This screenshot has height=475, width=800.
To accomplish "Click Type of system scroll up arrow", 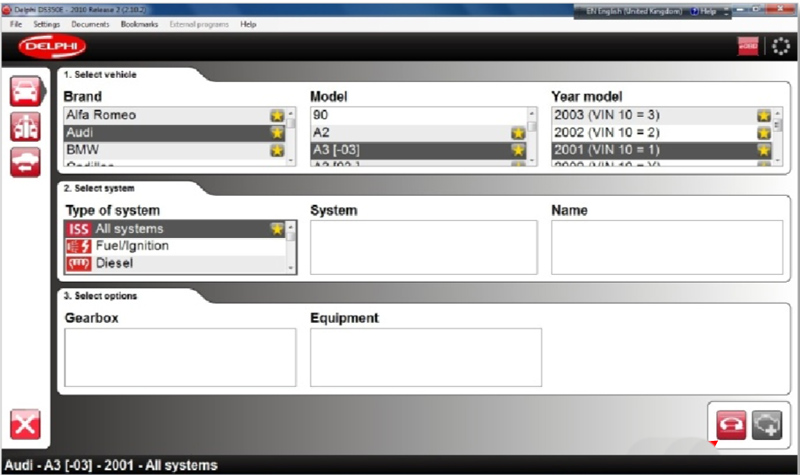I will coord(291,226).
